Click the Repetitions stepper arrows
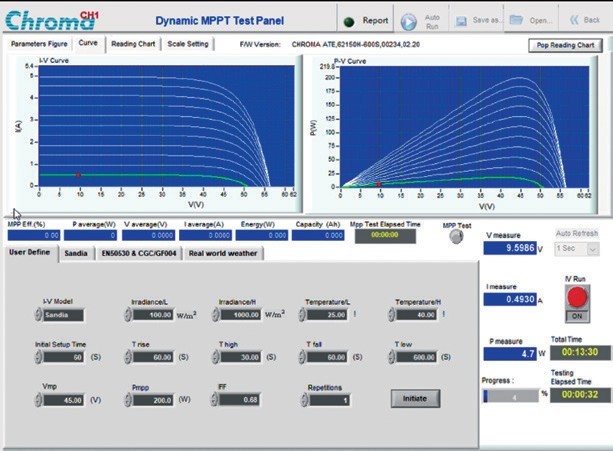 (304, 400)
